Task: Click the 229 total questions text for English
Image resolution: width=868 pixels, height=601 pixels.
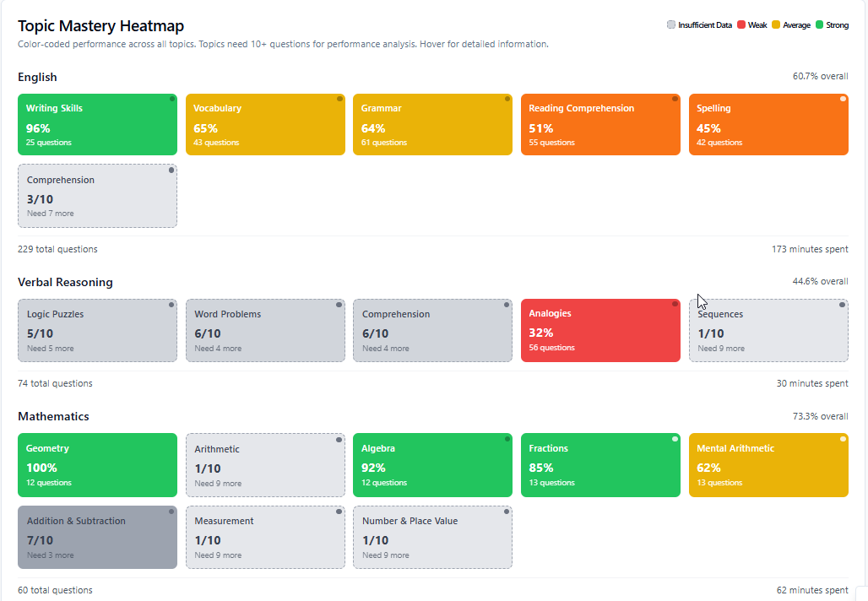Action: (x=57, y=249)
